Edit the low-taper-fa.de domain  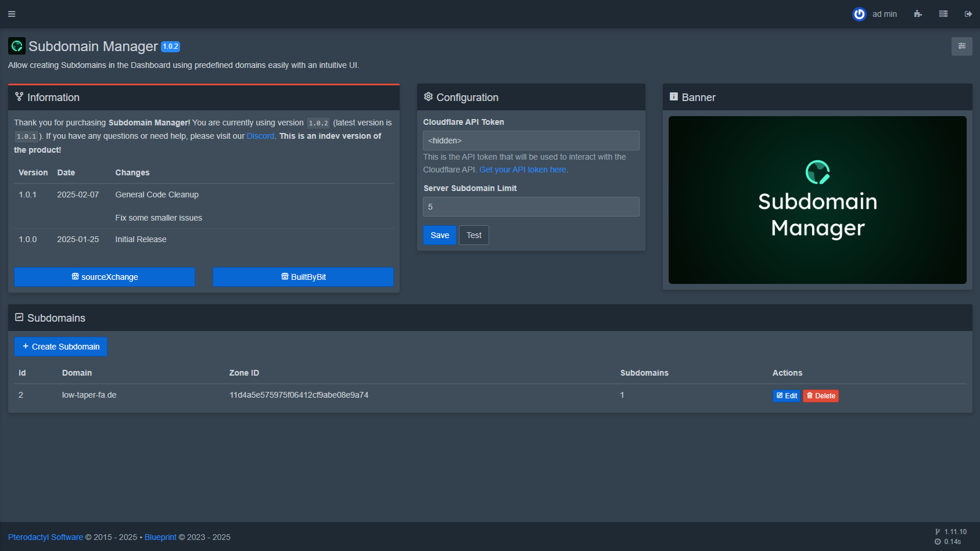click(x=786, y=396)
